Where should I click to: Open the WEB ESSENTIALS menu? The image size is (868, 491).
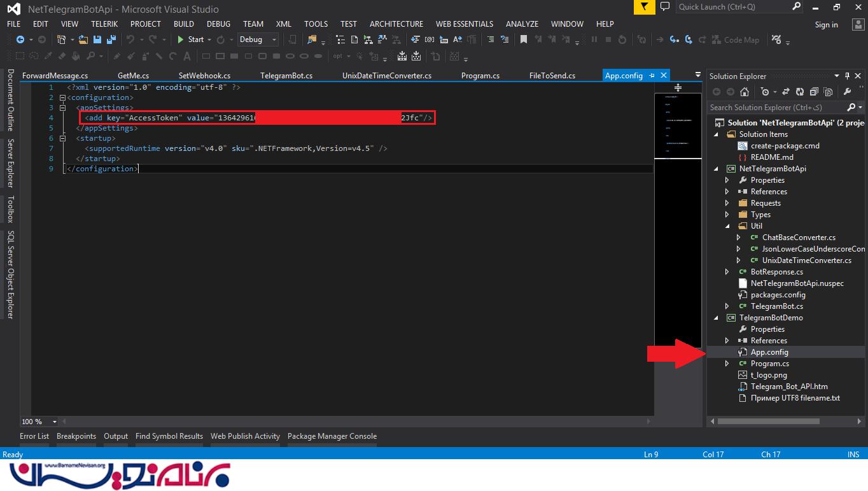click(x=465, y=24)
